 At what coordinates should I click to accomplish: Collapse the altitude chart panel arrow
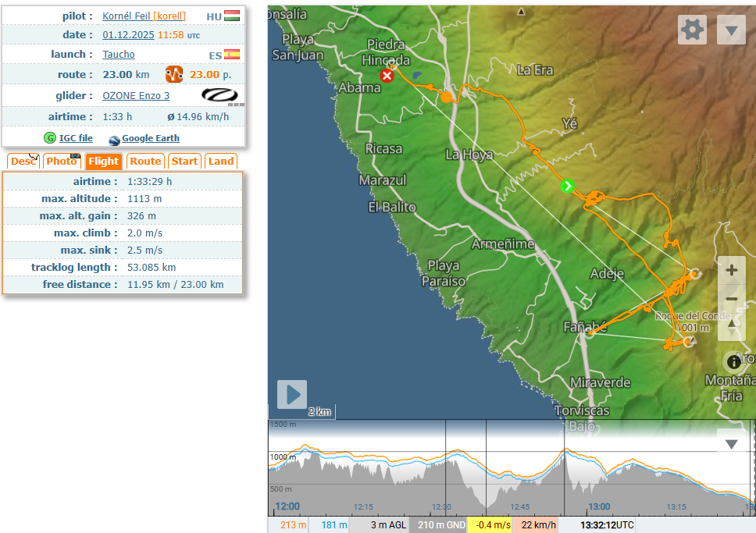click(731, 444)
